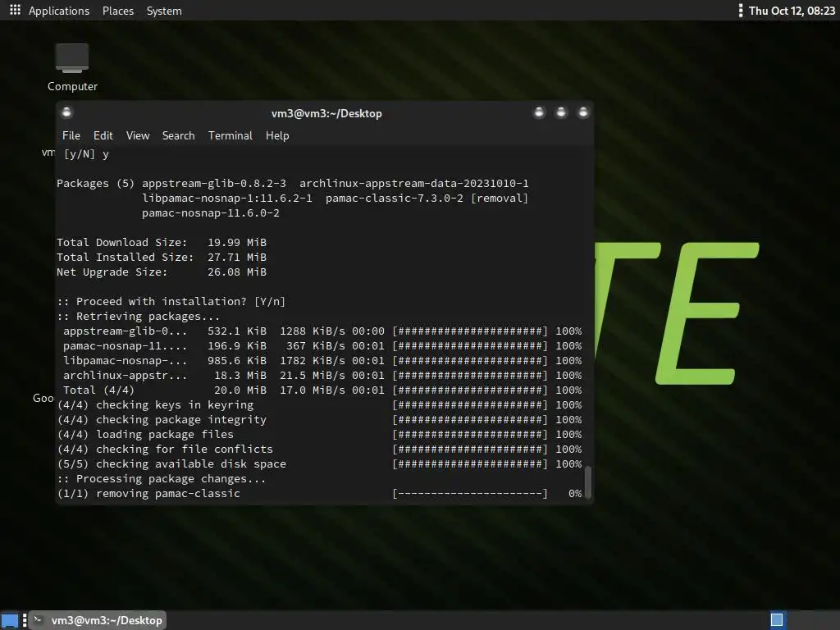Click the 'Total Download Size:' line
Screen dimensions: 840x630
(x=162, y=243)
